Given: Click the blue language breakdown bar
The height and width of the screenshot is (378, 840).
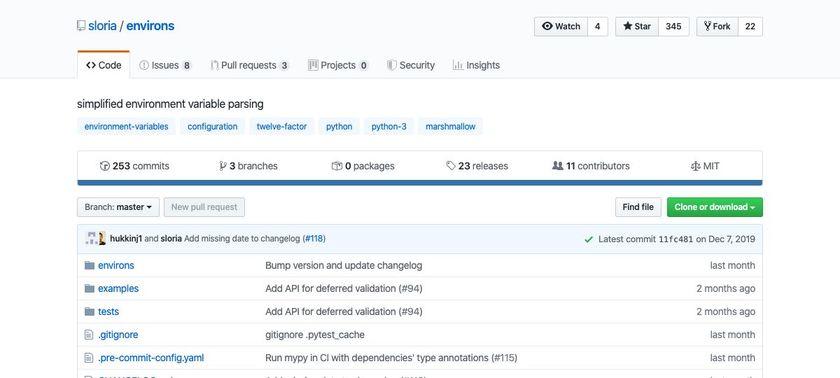Looking at the screenshot, I should click(x=420, y=183).
